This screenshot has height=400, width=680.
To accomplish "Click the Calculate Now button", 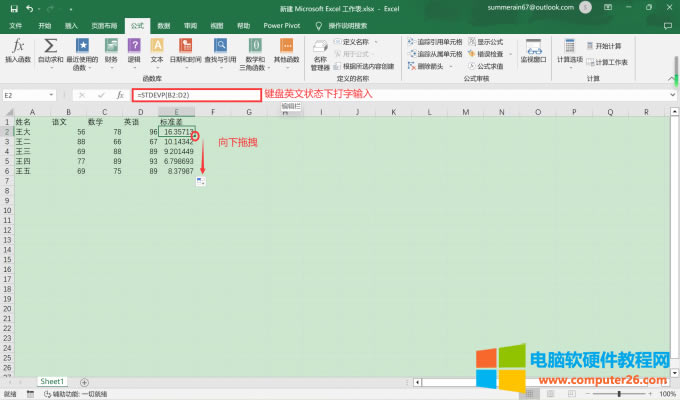I will point(608,46).
